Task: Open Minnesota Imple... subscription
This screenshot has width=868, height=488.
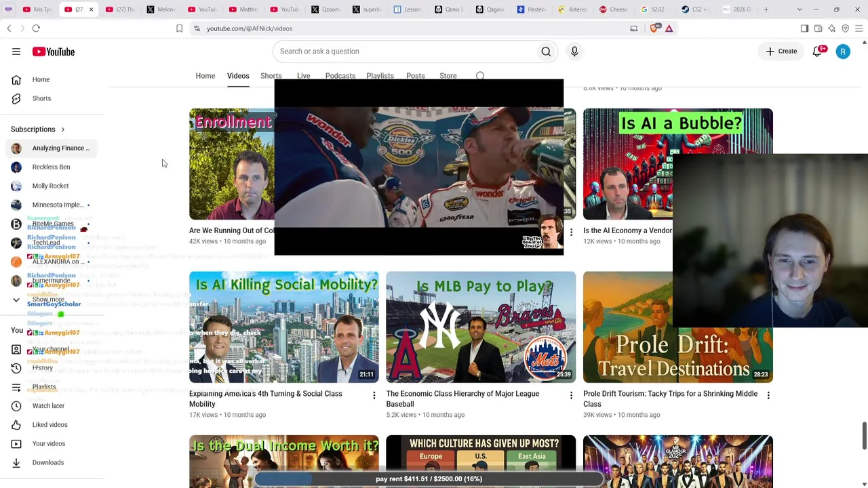Action: point(53,205)
